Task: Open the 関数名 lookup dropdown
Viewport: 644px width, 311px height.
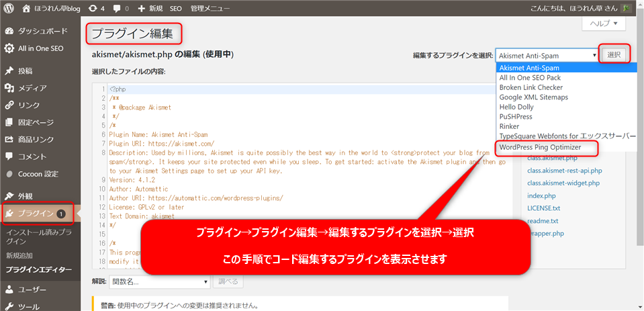Action: click(160, 282)
